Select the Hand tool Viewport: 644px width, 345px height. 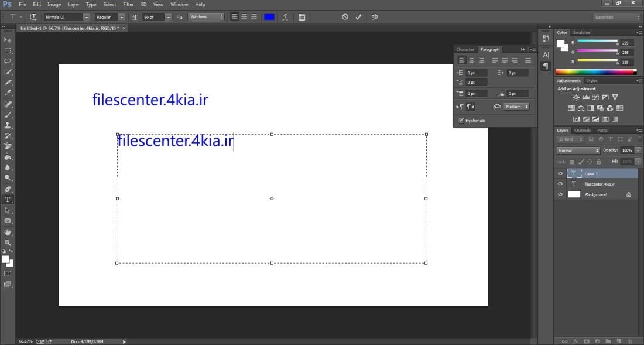coord(8,231)
